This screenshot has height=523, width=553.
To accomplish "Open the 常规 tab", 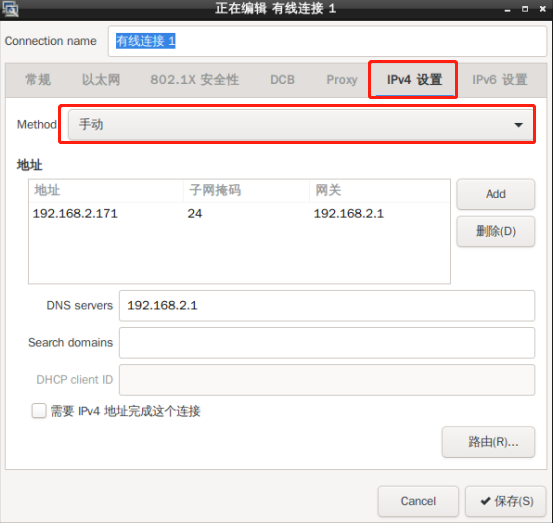I will 38,80.
